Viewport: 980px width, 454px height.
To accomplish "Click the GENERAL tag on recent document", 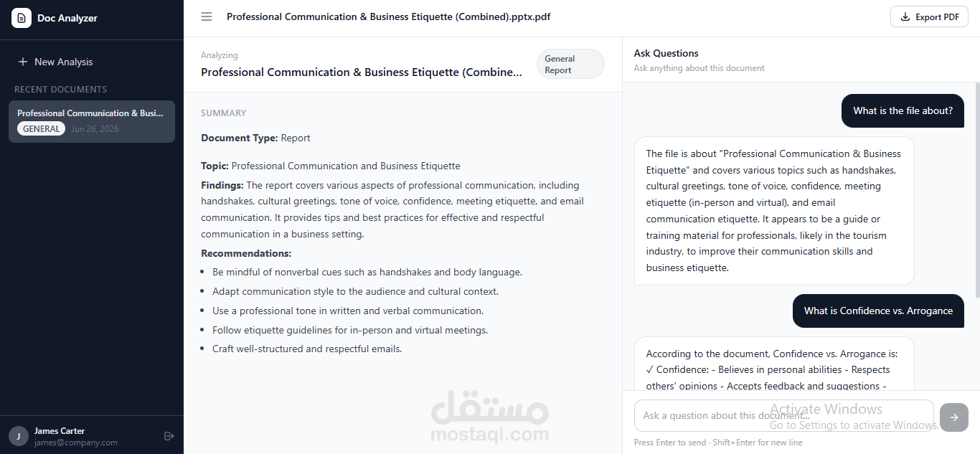I will point(41,129).
